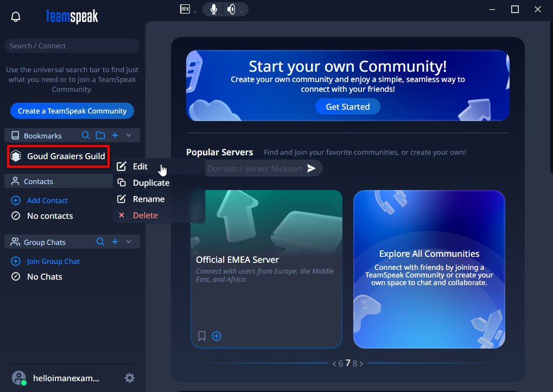Maximize the TeamSpeak window
Image resolution: width=553 pixels, height=392 pixels.
(x=515, y=10)
